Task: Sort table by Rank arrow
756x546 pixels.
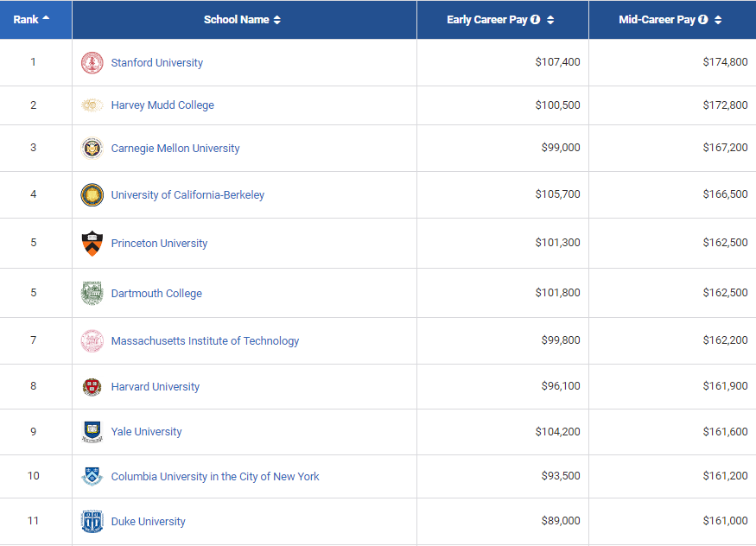Action: coord(46,17)
